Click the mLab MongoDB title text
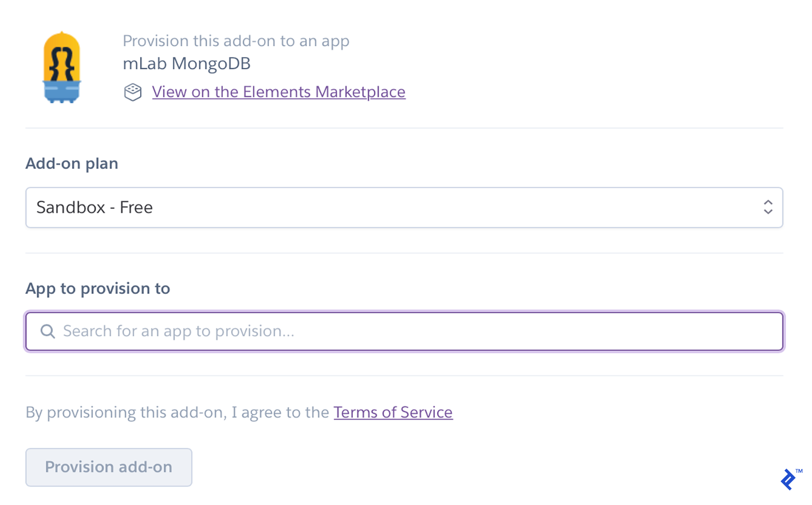812x505 pixels. [x=186, y=63]
